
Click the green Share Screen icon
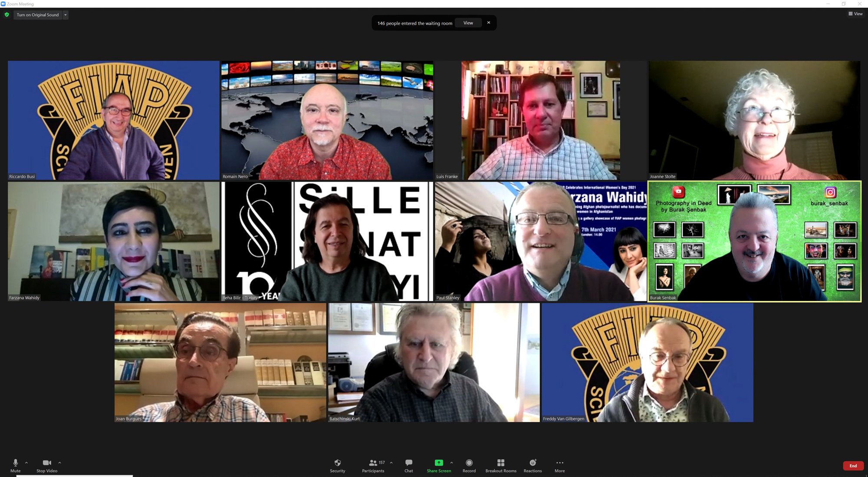point(439,463)
